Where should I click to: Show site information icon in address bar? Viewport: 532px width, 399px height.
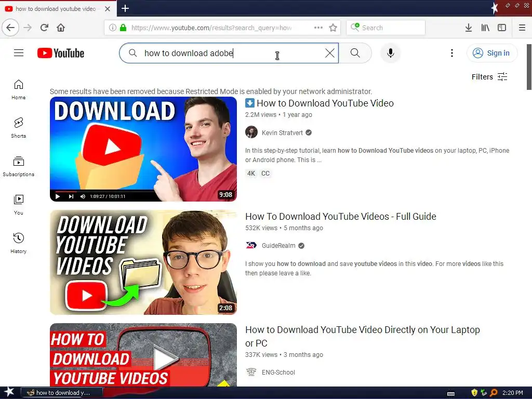(x=113, y=28)
